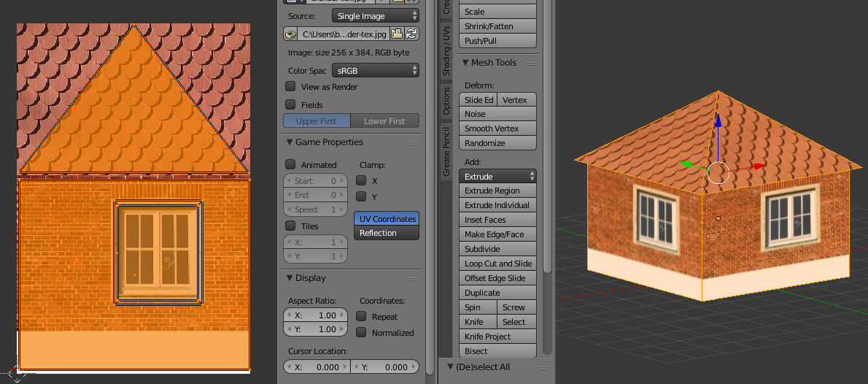Open the sRGB color space dropdown
The height and width of the screenshot is (384, 868).
point(376,70)
